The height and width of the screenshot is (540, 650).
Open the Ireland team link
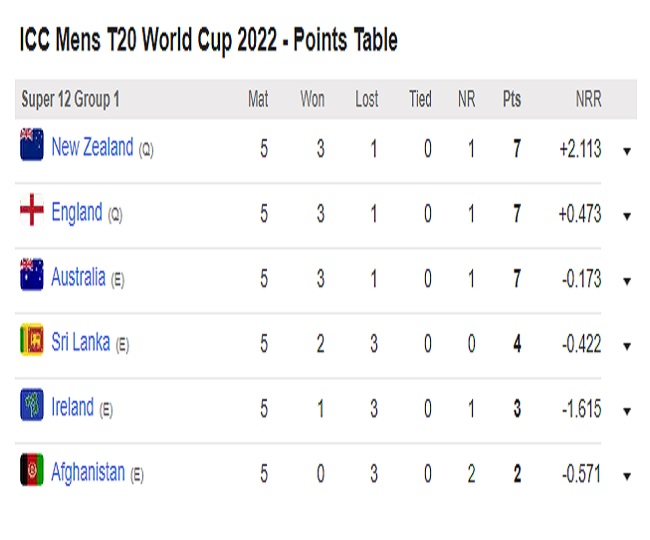click(x=72, y=408)
